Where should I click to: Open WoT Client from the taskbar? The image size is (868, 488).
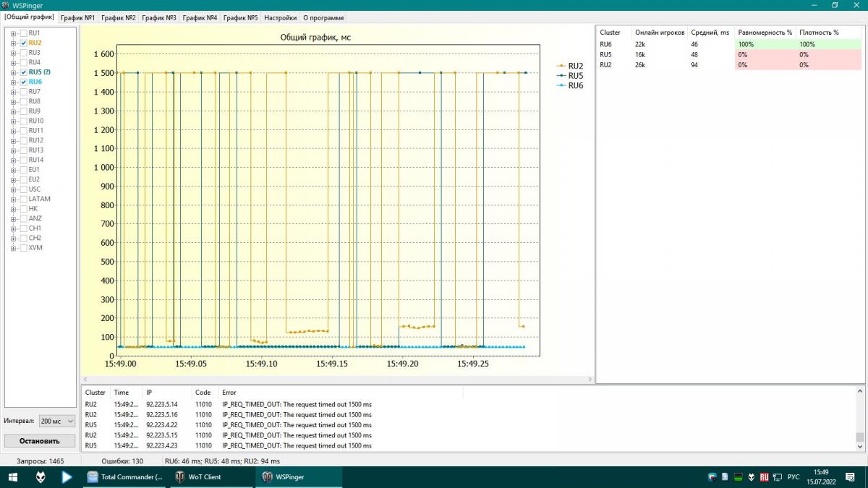[210, 477]
